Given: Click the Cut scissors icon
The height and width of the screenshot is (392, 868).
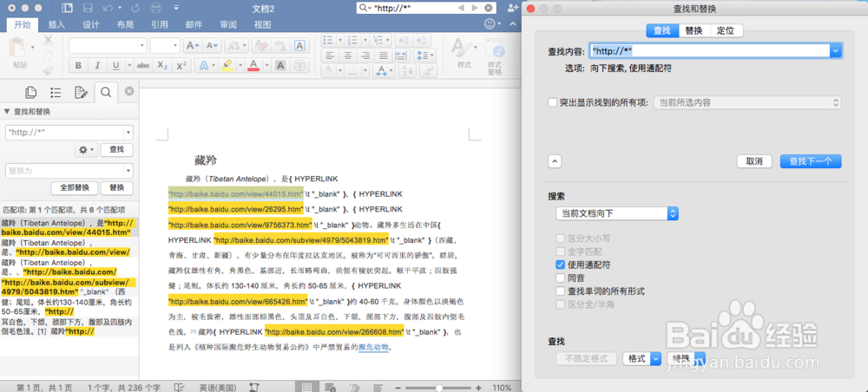Looking at the screenshot, I should [x=48, y=41].
